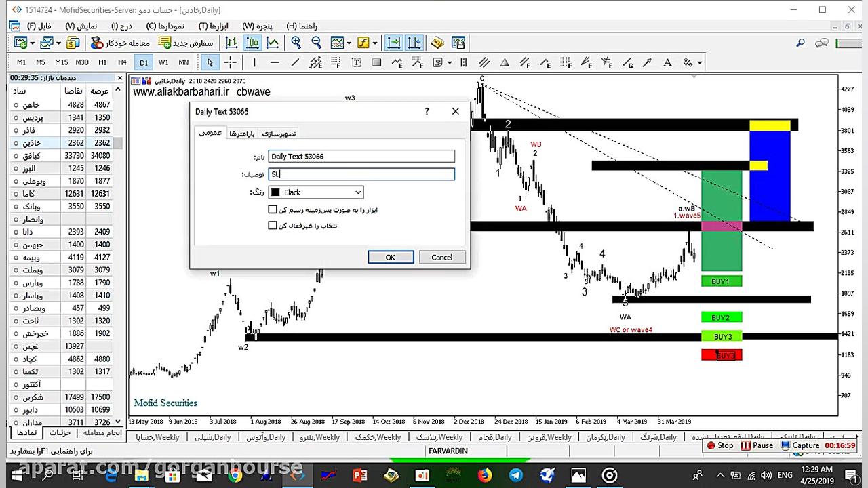Switch timeframe to W1

pyautogui.click(x=163, y=62)
